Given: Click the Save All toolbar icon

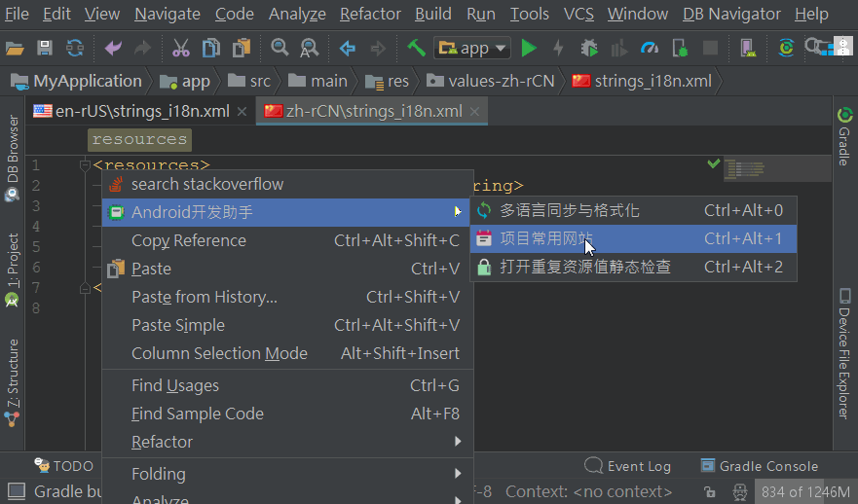Looking at the screenshot, I should pyautogui.click(x=45, y=49).
